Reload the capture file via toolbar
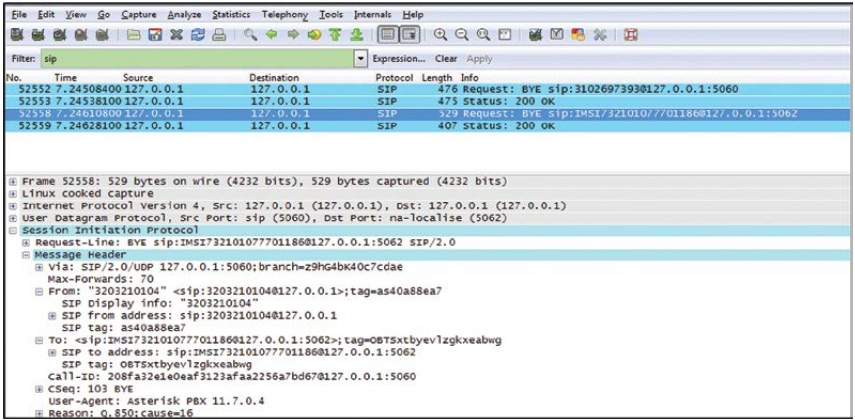855x420 pixels. [190, 35]
